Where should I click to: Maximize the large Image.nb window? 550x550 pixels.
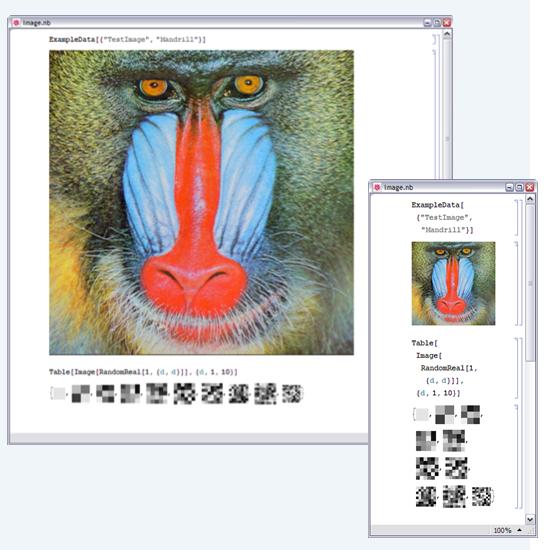(437, 23)
